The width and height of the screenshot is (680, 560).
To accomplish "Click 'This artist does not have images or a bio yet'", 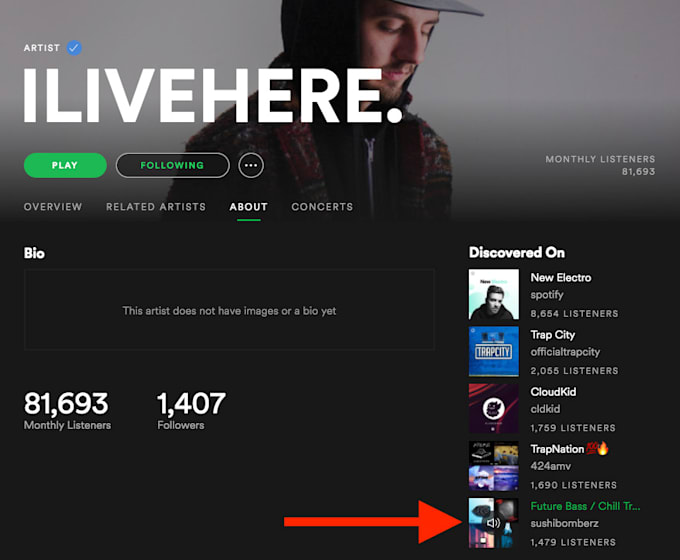I will [x=229, y=311].
